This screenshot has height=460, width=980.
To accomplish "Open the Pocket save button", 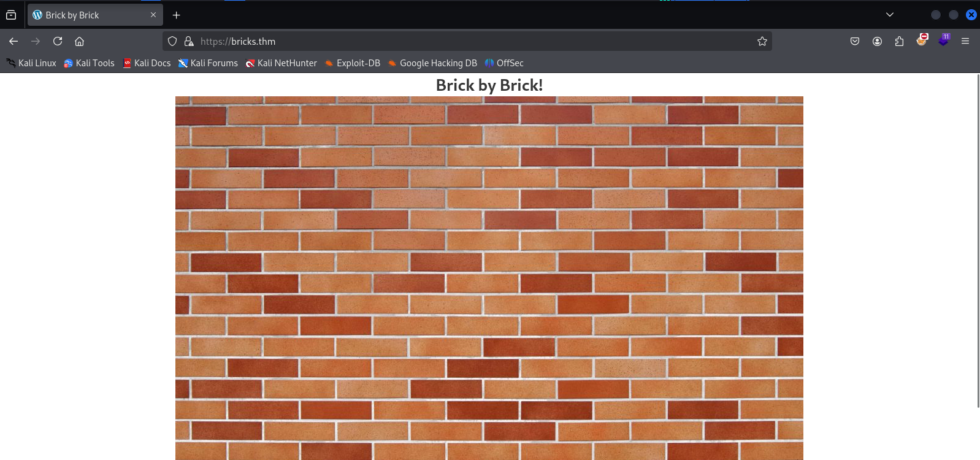I will [x=855, y=41].
